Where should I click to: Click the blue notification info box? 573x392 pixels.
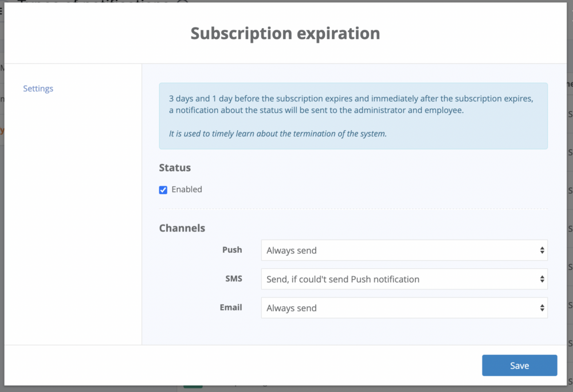coord(353,116)
